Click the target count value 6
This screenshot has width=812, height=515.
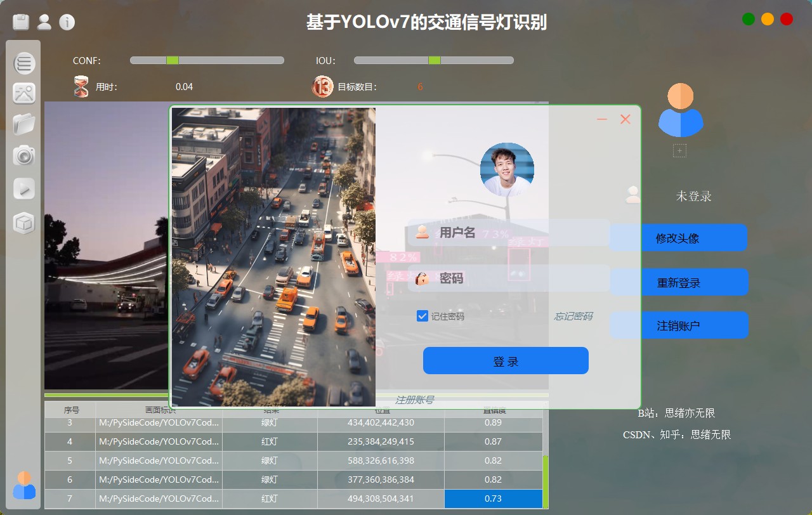(420, 87)
